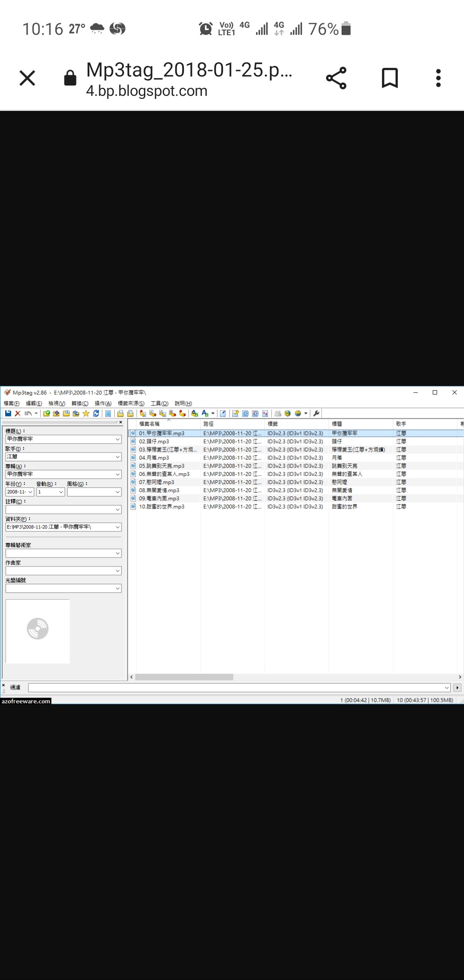Open the 說明(H) menu
The height and width of the screenshot is (980, 464).
coord(183,403)
